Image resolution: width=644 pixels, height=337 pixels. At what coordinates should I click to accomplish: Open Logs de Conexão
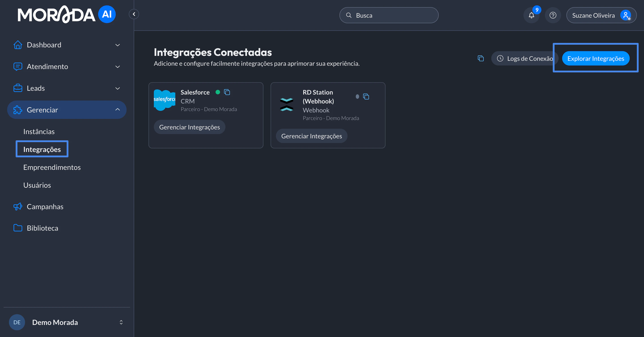525,58
